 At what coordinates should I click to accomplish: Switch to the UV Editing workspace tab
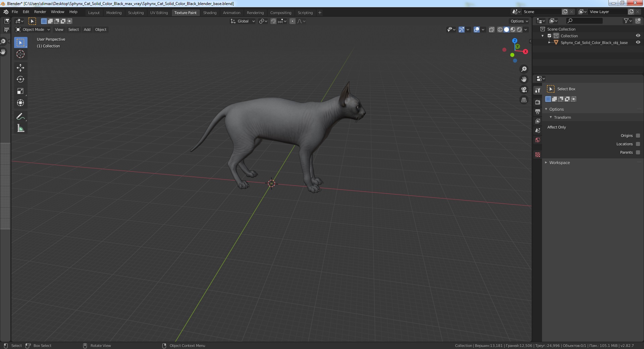159,13
